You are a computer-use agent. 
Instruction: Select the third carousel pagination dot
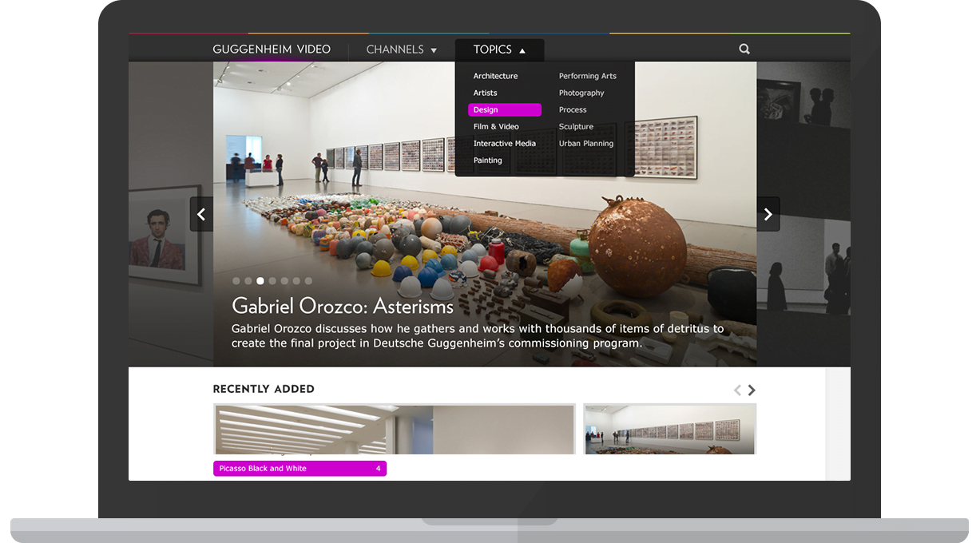pos(260,280)
